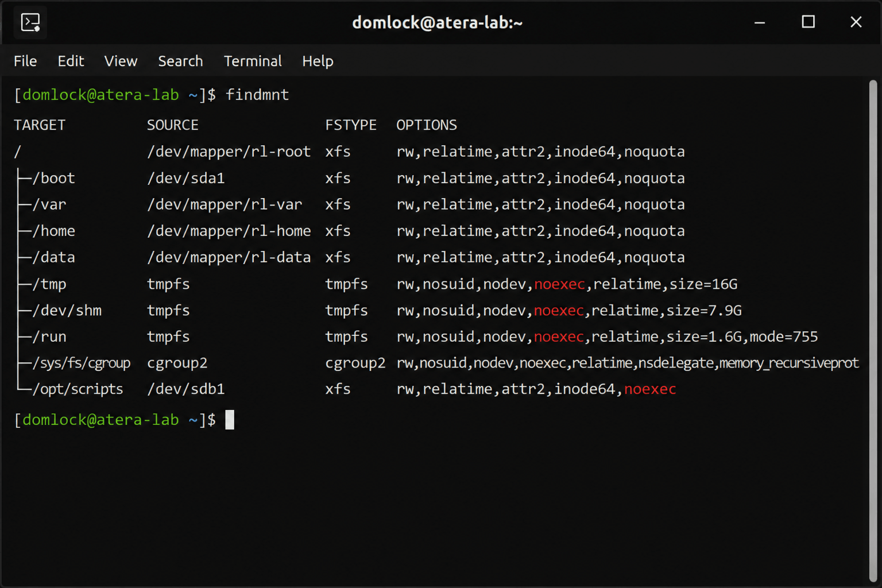This screenshot has height=588, width=882.
Task: Click the /sys/fs/cgroup mount target
Action: pyautogui.click(x=82, y=363)
